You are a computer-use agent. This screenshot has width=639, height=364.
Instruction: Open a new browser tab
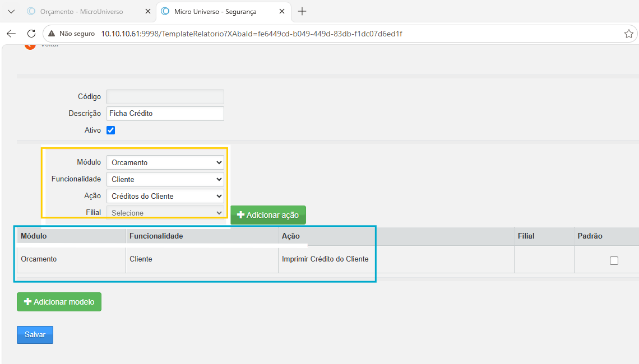(x=302, y=11)
